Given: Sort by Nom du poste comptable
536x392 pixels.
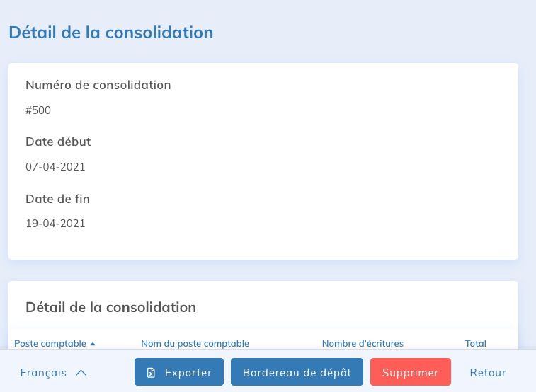Looking at the screenshot, I should pos(195,344).
